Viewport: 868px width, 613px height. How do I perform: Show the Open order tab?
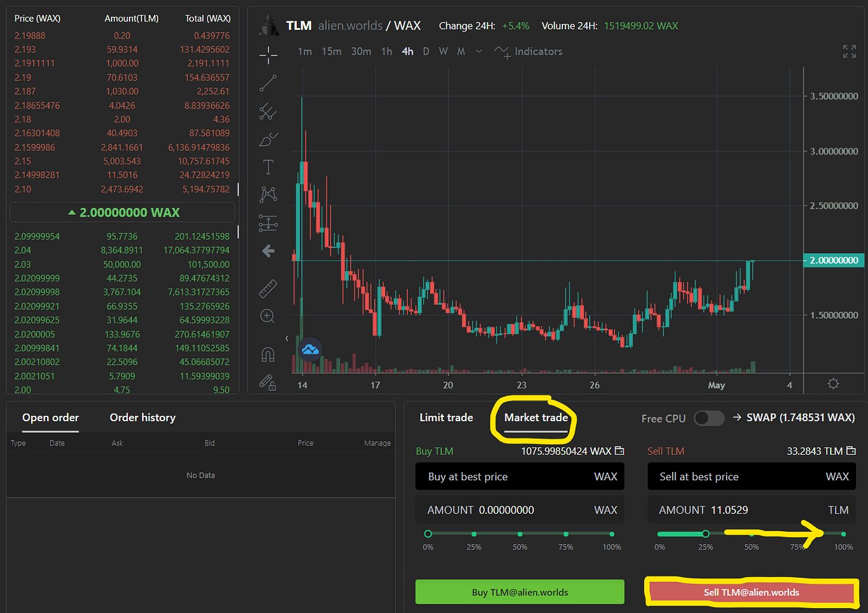(x=51, y=418)
